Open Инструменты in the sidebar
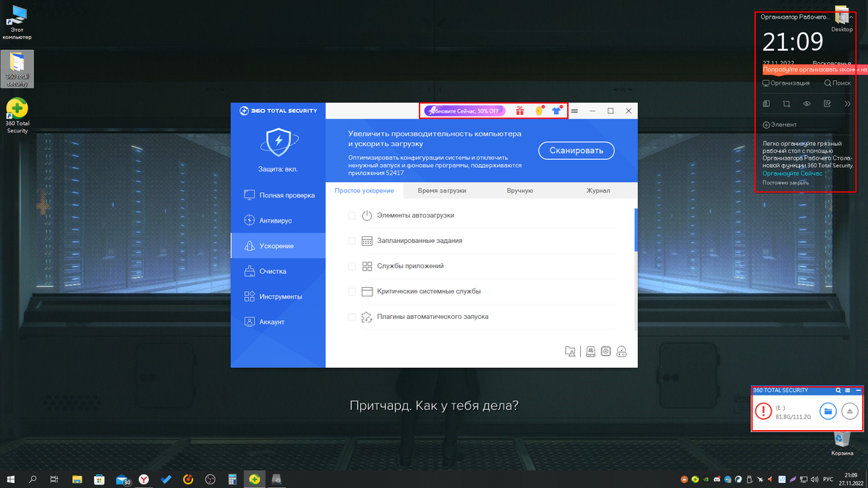Screen dimensions: 868x488 coord(278,296)
